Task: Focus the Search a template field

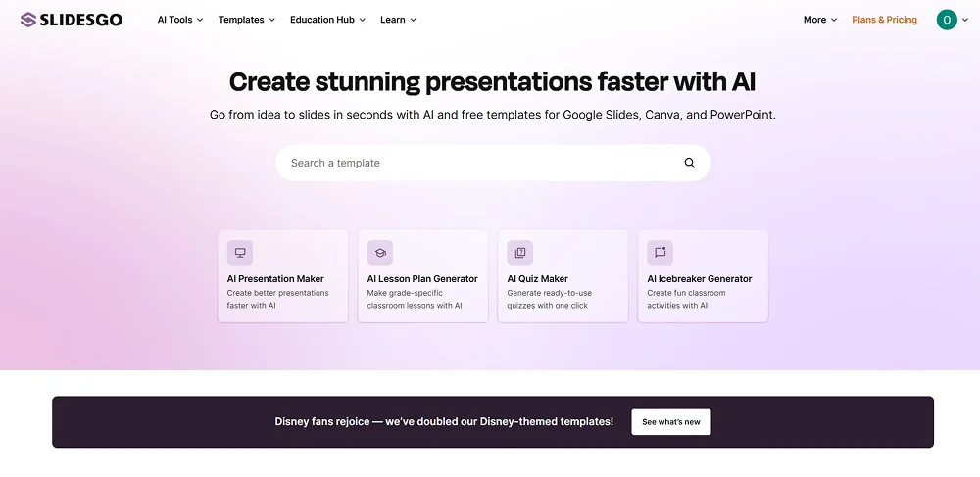Action: click(x=480, y=164)
